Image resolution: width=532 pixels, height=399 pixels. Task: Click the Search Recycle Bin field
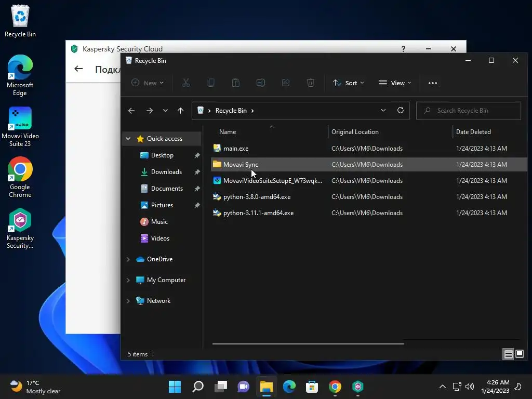click(469, 111)
